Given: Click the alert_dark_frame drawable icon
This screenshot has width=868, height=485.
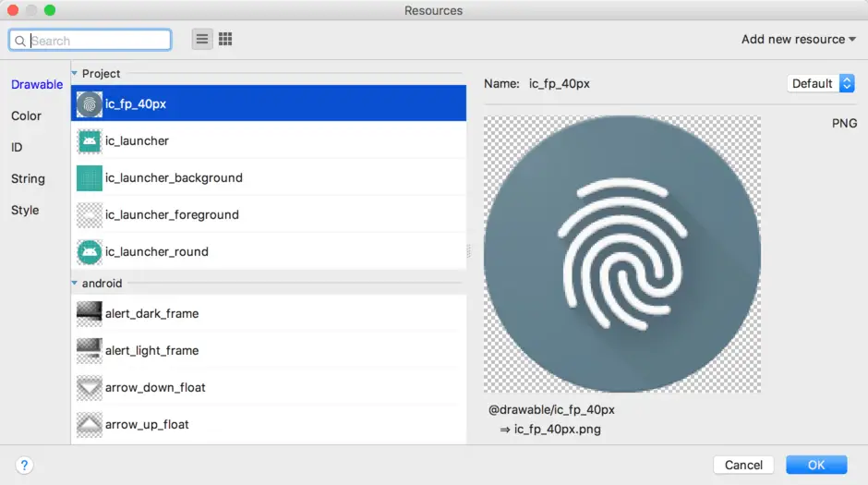Looking at the screenshot, I should (90, 313).
